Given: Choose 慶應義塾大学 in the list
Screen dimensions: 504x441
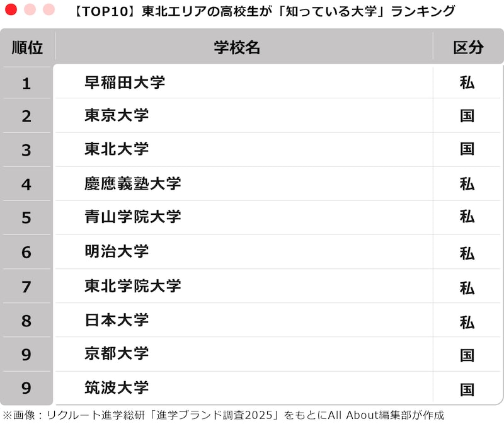Looking at the screenshot, I should pos(133,183).
